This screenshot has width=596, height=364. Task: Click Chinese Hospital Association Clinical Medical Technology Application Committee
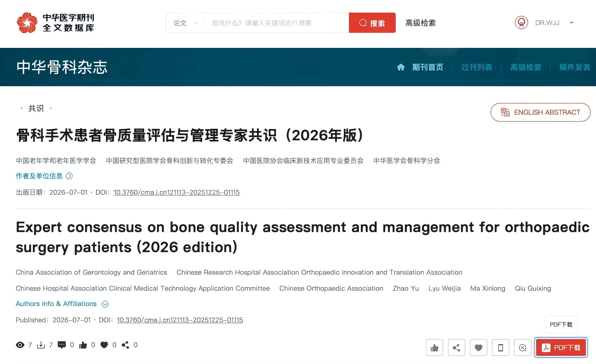143,288
